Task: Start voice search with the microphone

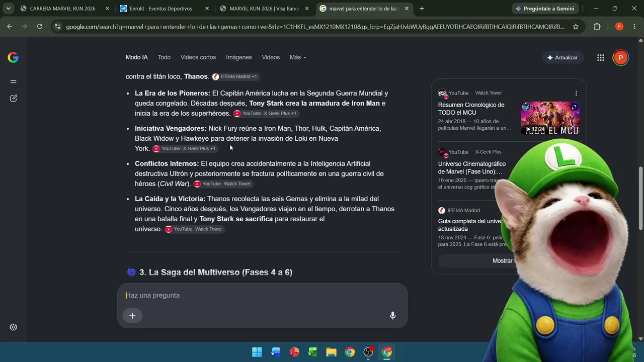Action: tap(393, 316)
